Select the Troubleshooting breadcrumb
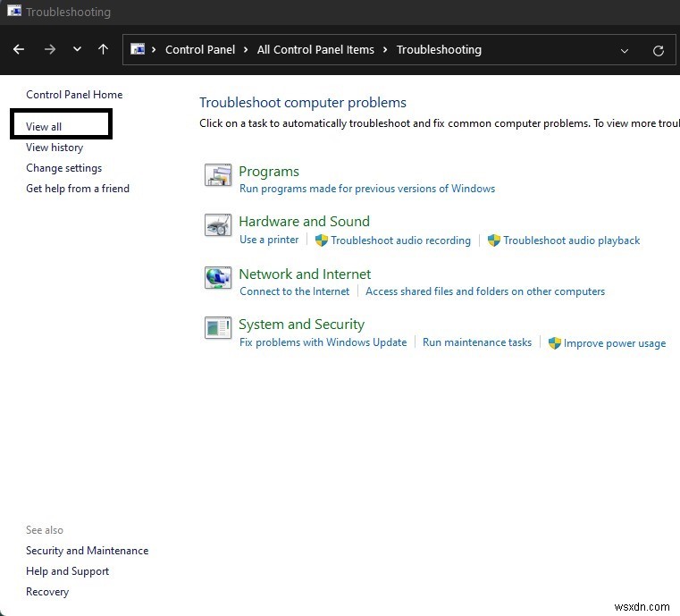The image size is (680, 616). [439, 50]
